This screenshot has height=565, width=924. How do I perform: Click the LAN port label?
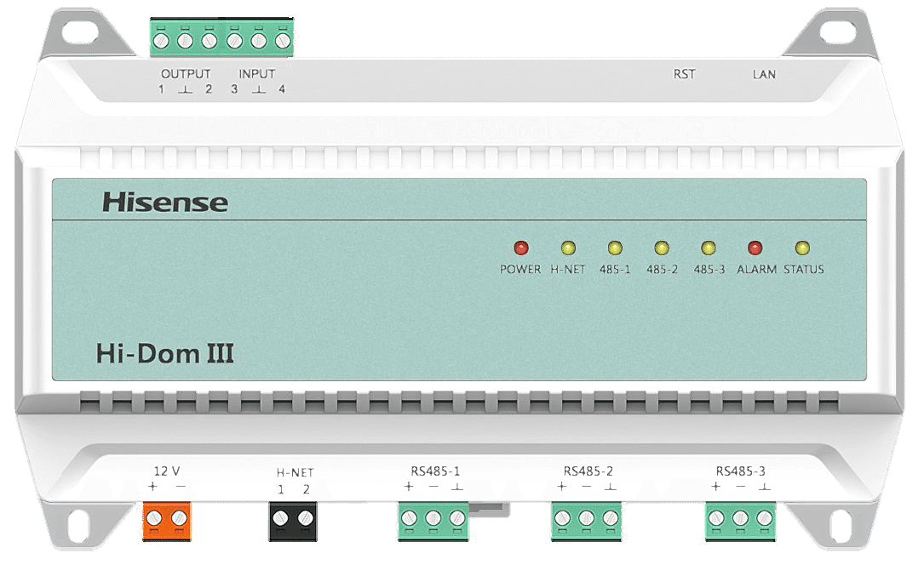(764, 75)
